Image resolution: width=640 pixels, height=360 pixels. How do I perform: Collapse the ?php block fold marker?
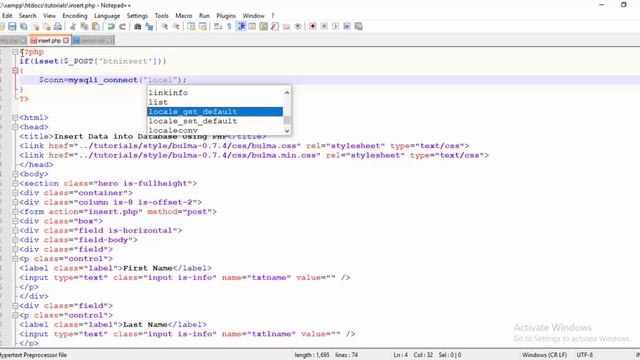pos(15,52)
